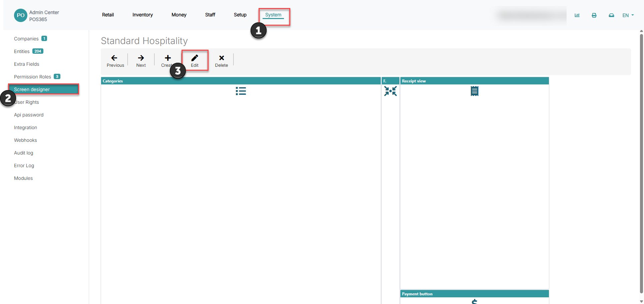Click the page vertical scrollbar
The width and height of the screenshot is (644, 304).
click(x=641, y=163)
